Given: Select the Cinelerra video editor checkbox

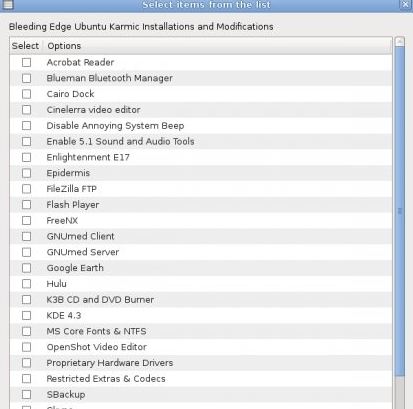Looking at the screenshot, I should [x=26, y=110].
